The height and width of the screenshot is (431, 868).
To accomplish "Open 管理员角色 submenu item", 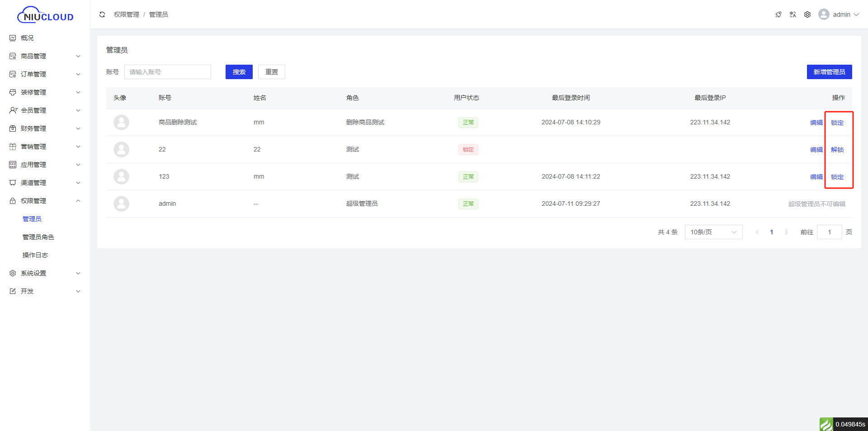I will pyautogui.click(x=38, y=237).
